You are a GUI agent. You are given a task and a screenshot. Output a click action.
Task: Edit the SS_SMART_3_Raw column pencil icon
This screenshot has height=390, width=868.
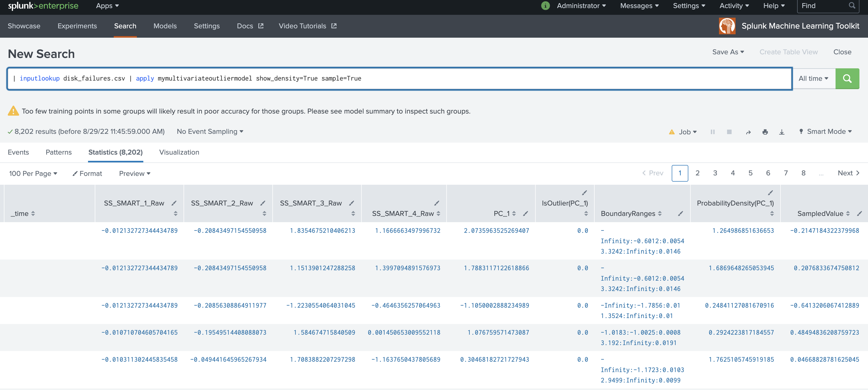pyautogui.click(x=352, y=203)
